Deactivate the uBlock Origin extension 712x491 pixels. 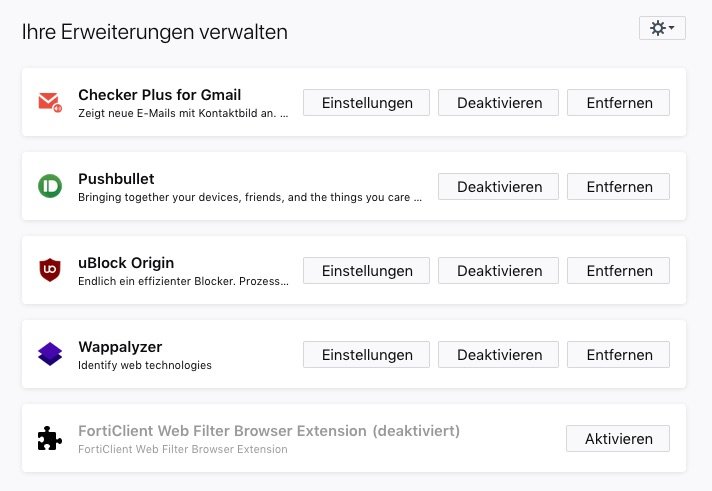point(500,270)
